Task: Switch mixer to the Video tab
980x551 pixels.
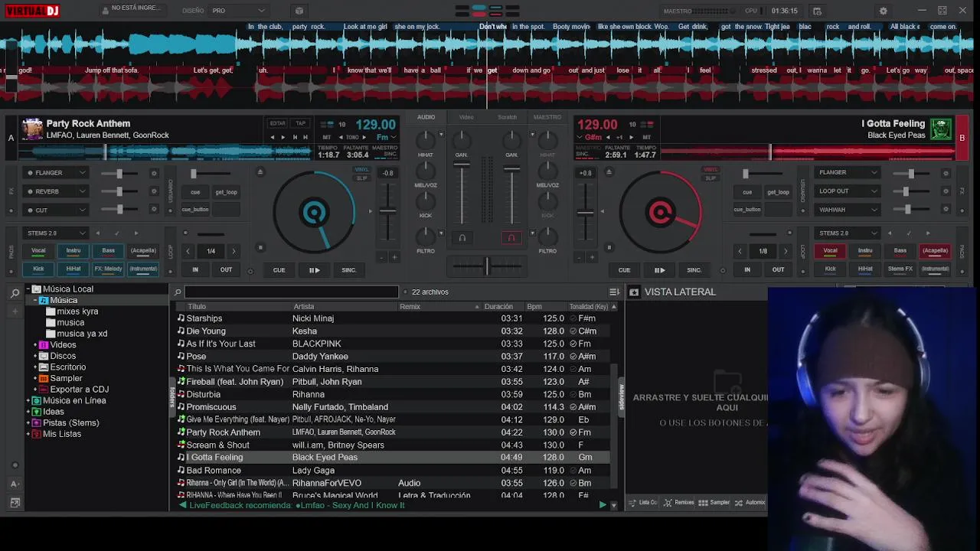Action: (x=466, y=117)
